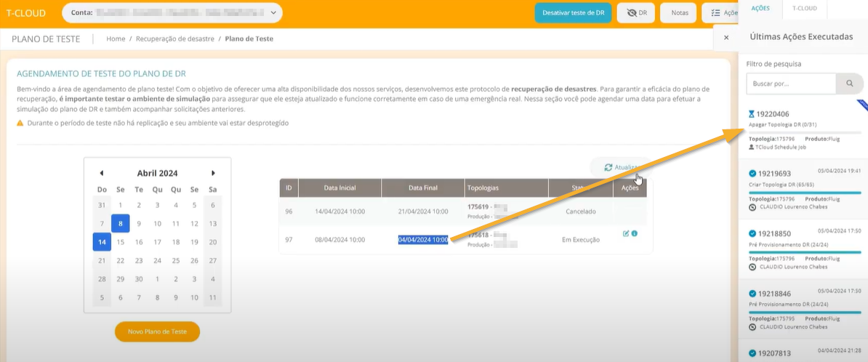Viewport: 868px width, 362px height.
Task: Click the 21/04/2024 10:00 end date cell
Action: tap(423, 212)
